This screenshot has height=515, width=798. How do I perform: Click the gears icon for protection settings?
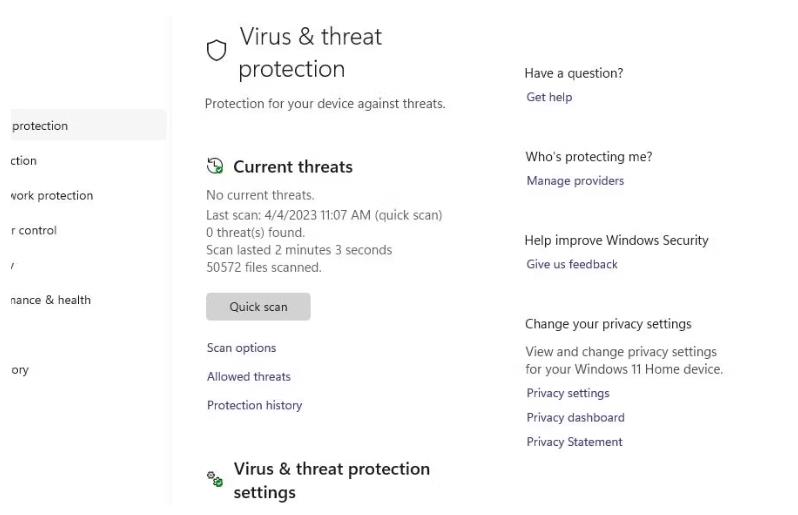[215, 478]
